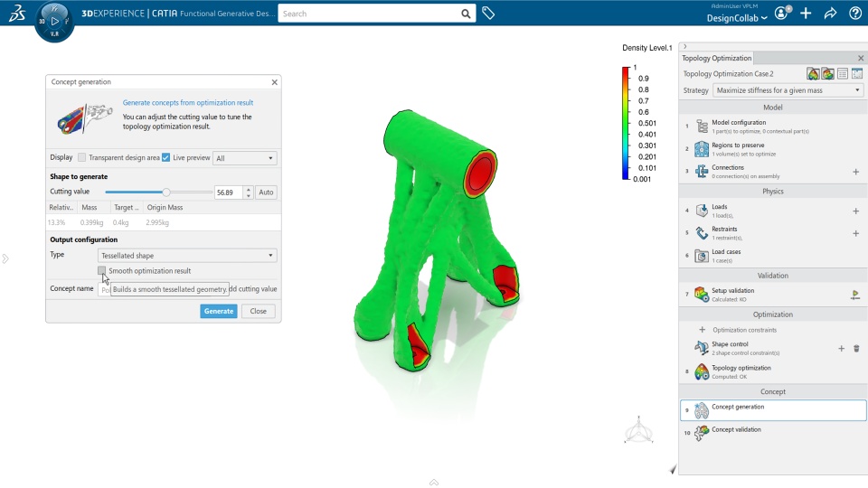Add Optimization constraints plus icon
The height and width of the screenshot is (488, 868).
pyautogui.click(x=703, y=330)
